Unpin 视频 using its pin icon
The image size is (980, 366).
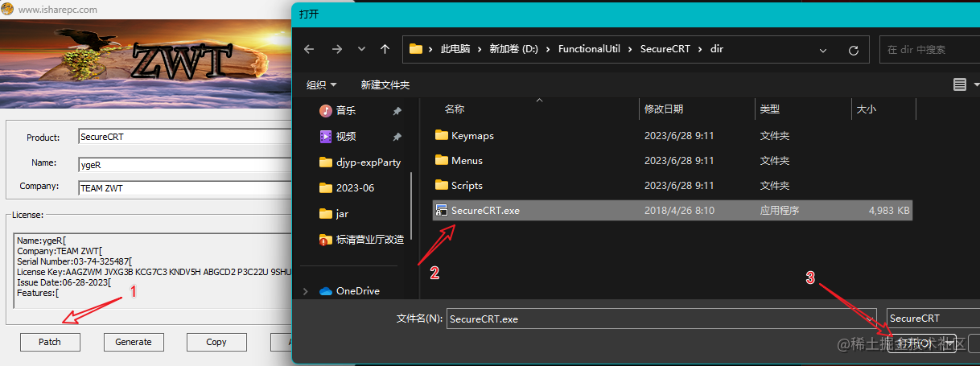tap(397, 137)
